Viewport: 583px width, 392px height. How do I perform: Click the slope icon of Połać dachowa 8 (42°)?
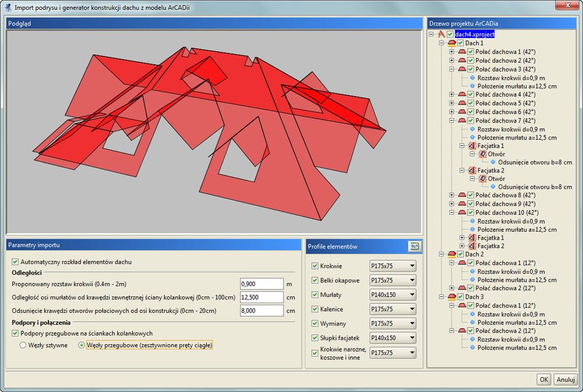462,195
